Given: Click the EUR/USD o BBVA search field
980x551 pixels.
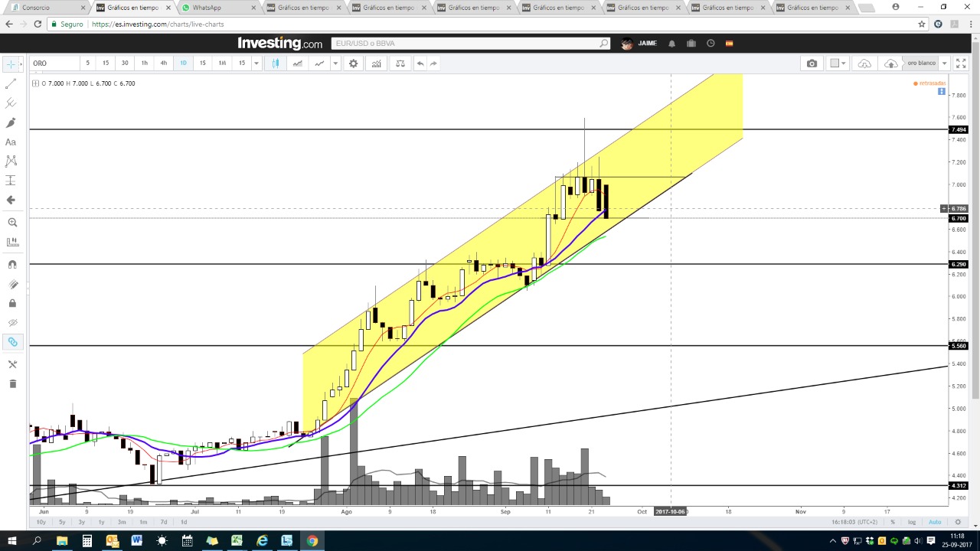Looking at the screenshot, I should 467,44.
